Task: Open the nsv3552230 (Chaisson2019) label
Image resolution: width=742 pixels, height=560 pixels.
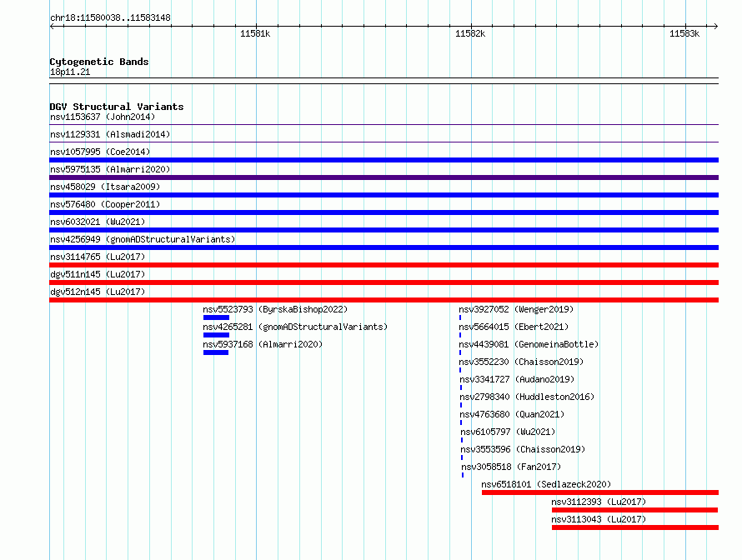Action: tap(521, 362)
